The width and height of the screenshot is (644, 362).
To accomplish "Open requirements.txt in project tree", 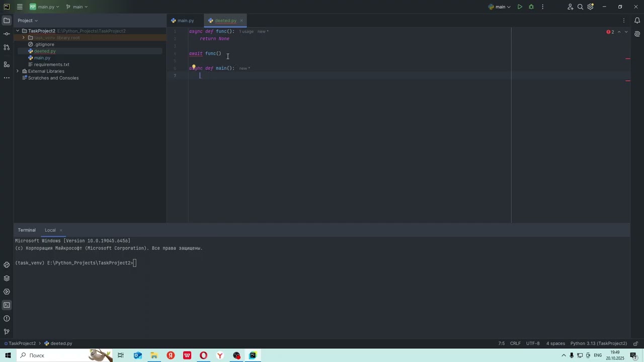I will coord(52,64).
